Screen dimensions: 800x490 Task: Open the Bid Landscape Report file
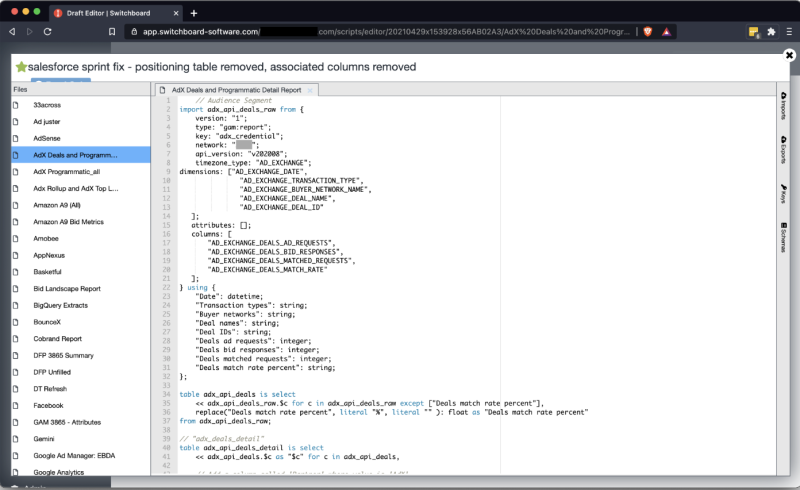(81, 289)
